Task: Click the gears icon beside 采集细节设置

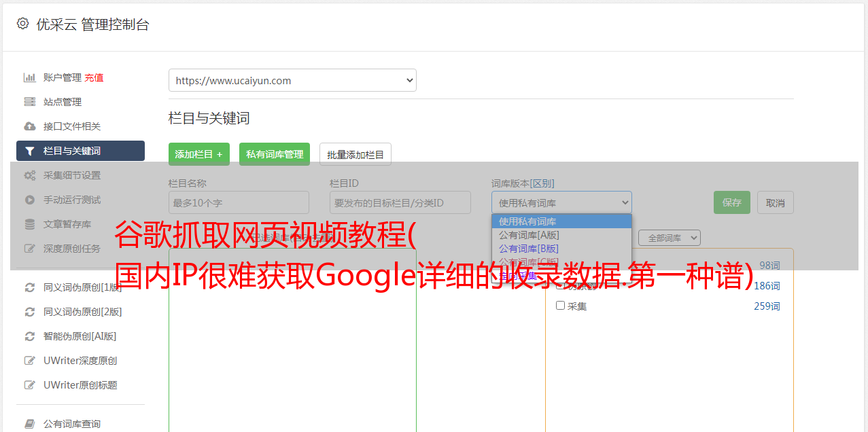Action: 29,175
